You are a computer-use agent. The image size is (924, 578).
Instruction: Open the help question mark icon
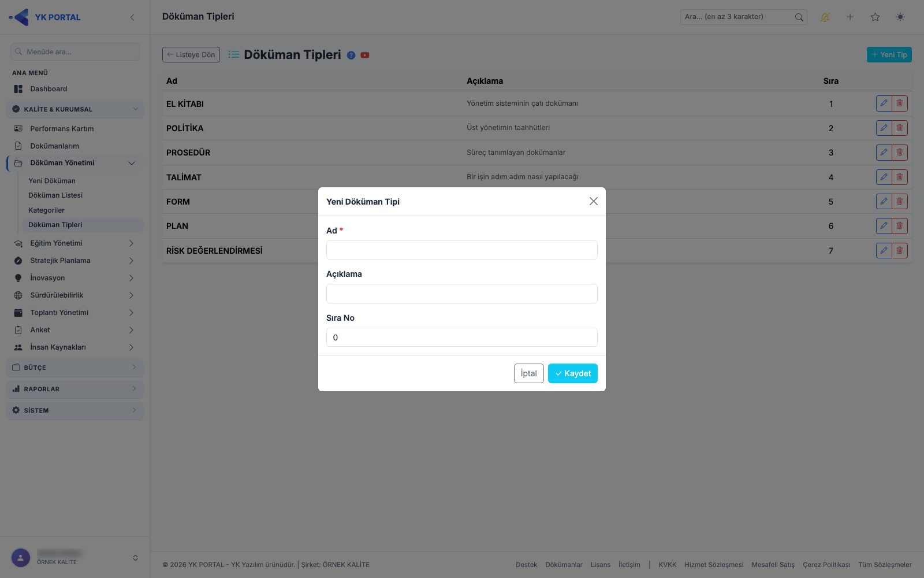point(351,55)
